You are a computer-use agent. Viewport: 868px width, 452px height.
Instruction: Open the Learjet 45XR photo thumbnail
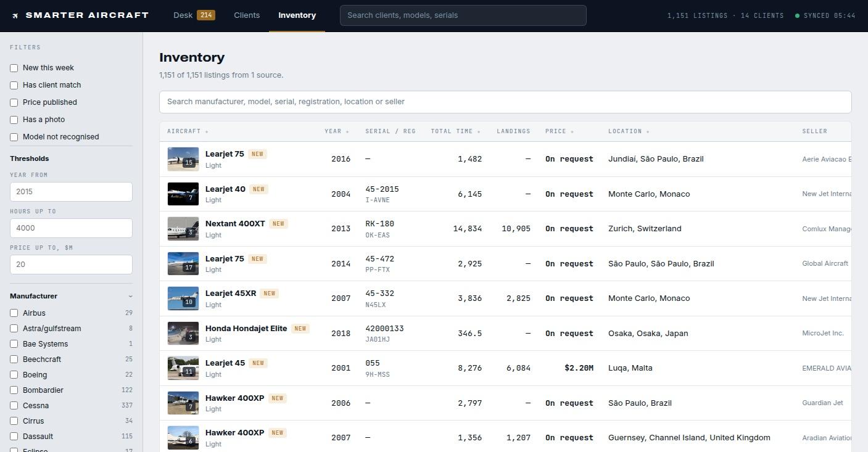[183, 298]
